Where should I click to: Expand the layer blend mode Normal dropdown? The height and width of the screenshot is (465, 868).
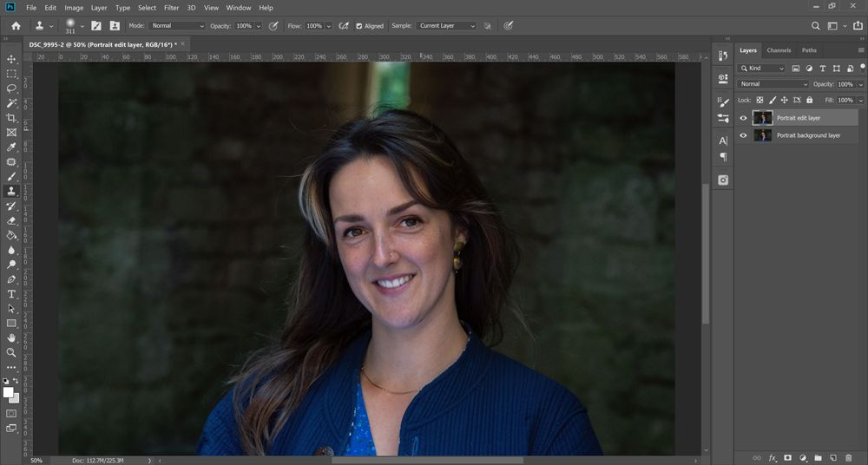773,84
